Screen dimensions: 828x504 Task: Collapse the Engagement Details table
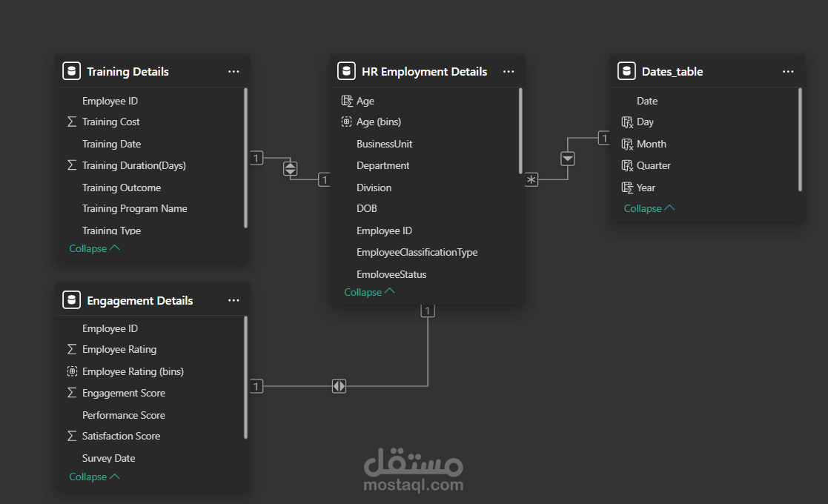coord(95,477)
